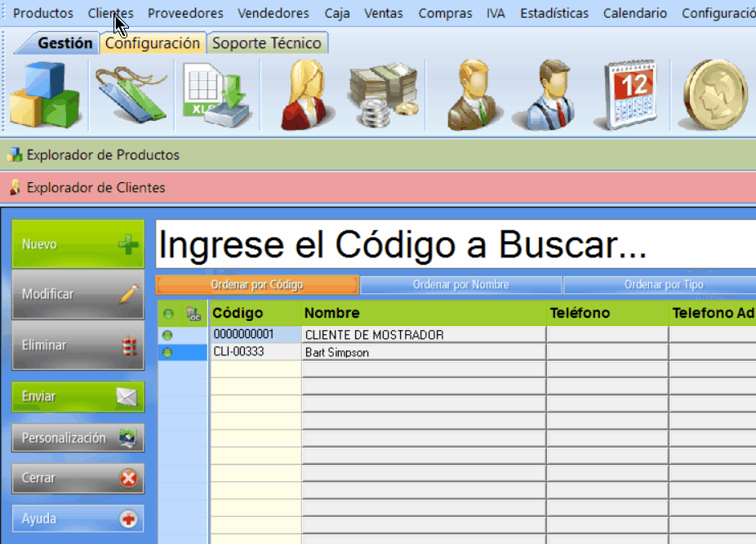
Task: Create a new client with the Nuevo button
Action: coord(78,243)
